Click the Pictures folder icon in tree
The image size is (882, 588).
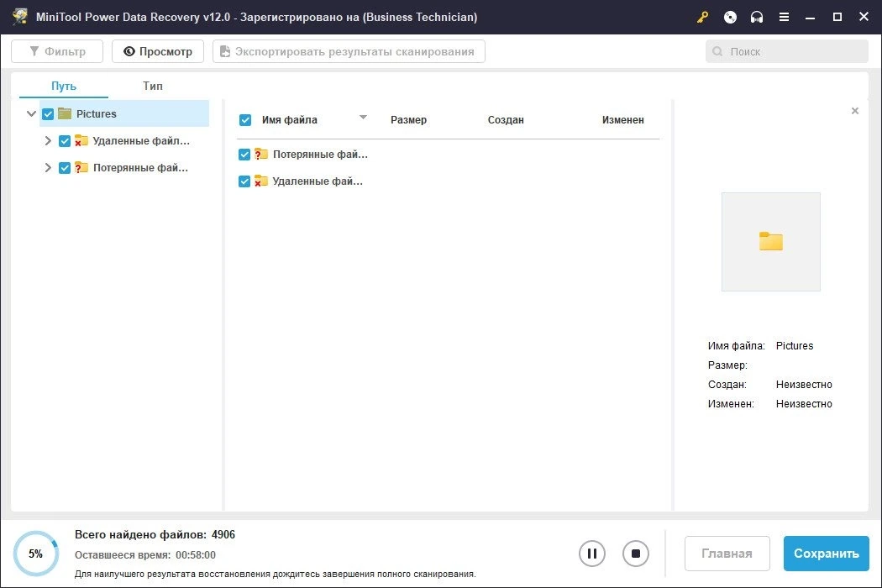point(65,113)
